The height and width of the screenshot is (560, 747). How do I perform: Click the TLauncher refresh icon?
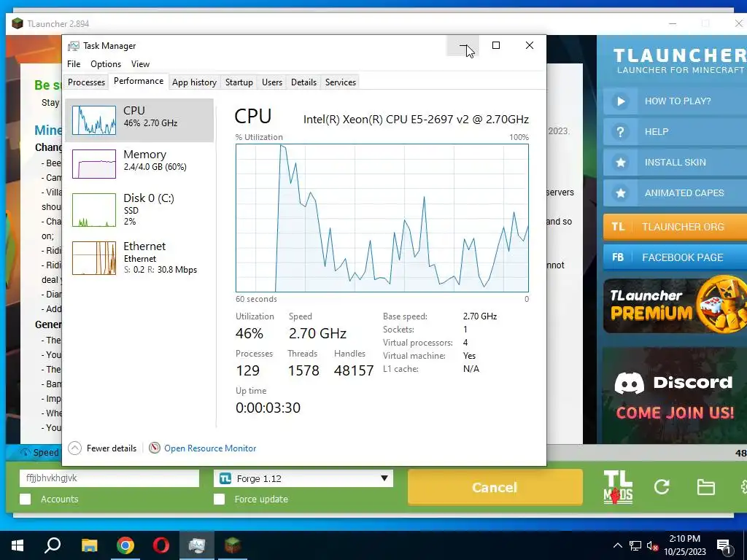662,486
